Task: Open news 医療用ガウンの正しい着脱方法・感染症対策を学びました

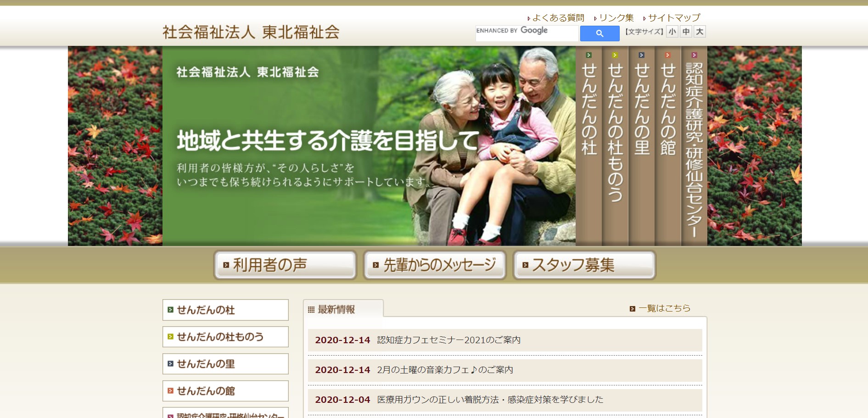Action: click(490, 400)
